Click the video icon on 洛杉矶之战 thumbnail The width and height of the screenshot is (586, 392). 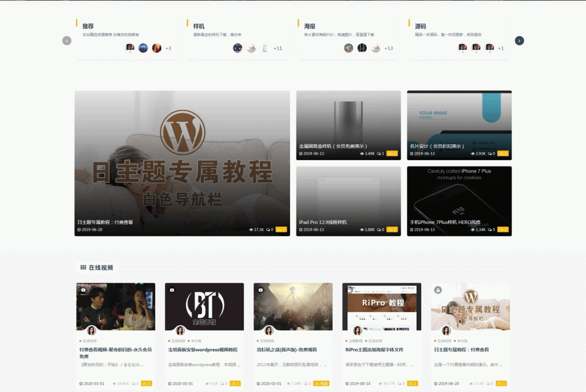pos(260,290)
